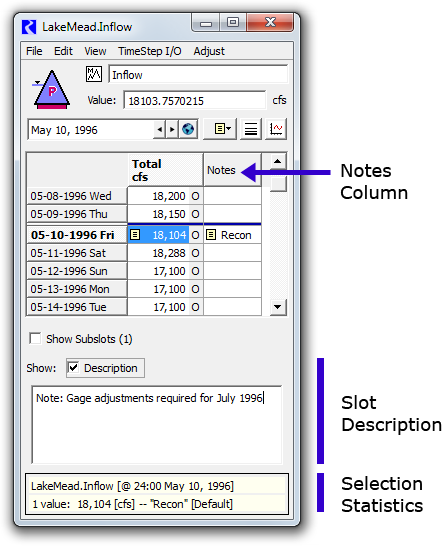Select the 05-12-1996 Sun row header
This screenshot has width=447, height=546.
pos(77,271)
